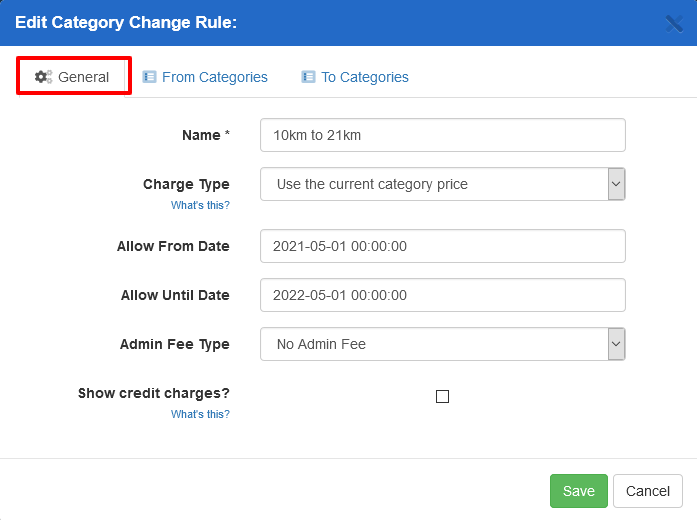Open "What's this?" under Charge Type
Screen dimensions: 697x520
[200, 205]
